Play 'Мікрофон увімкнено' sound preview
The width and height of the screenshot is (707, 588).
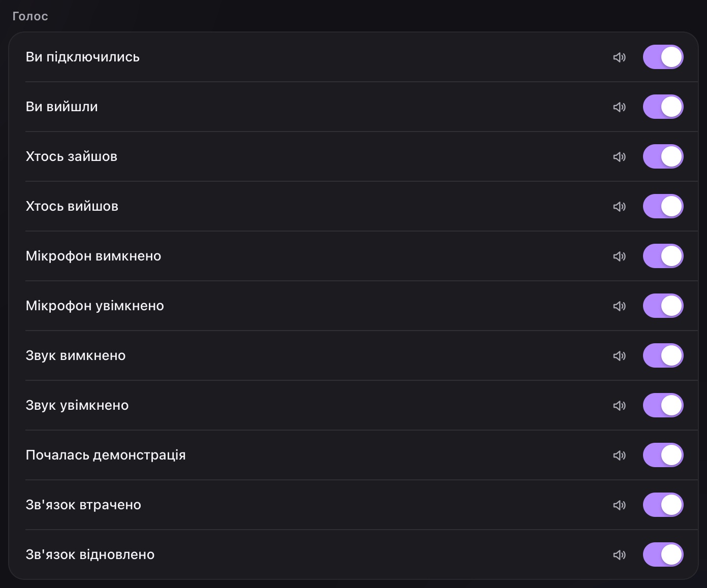point(619,306)
